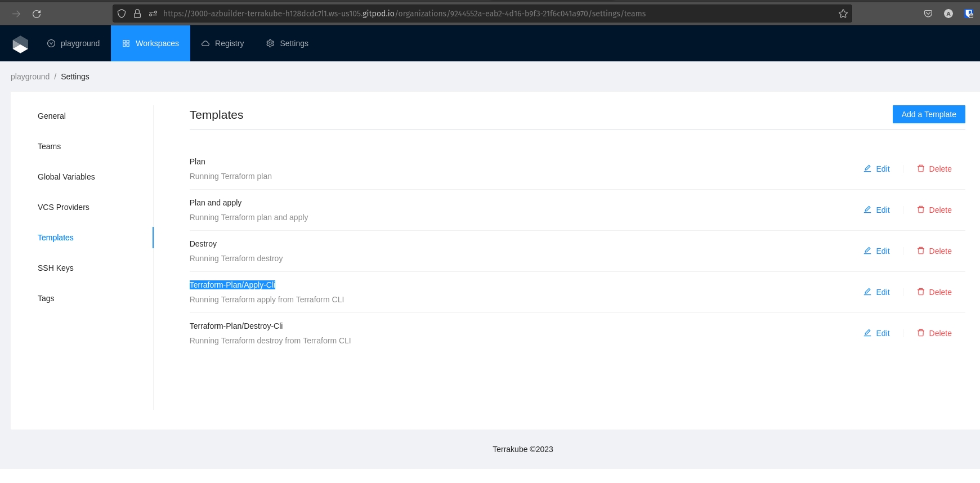Screen dimensions: 980x483
Task: Click the Terrakube logo icon
Action: click(x=20, y=44)
